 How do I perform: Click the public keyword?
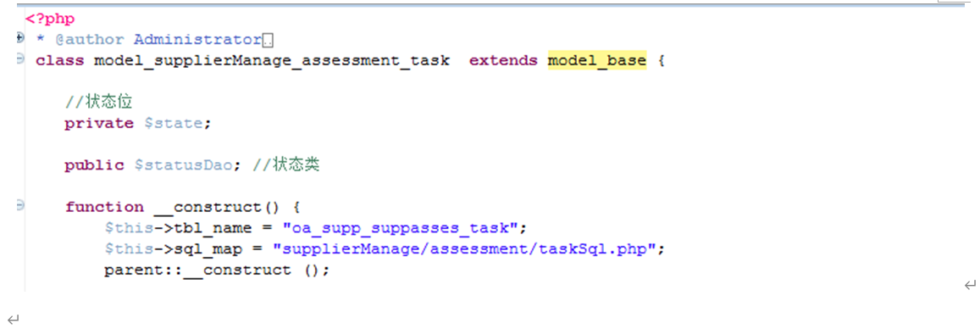(94, 165)
